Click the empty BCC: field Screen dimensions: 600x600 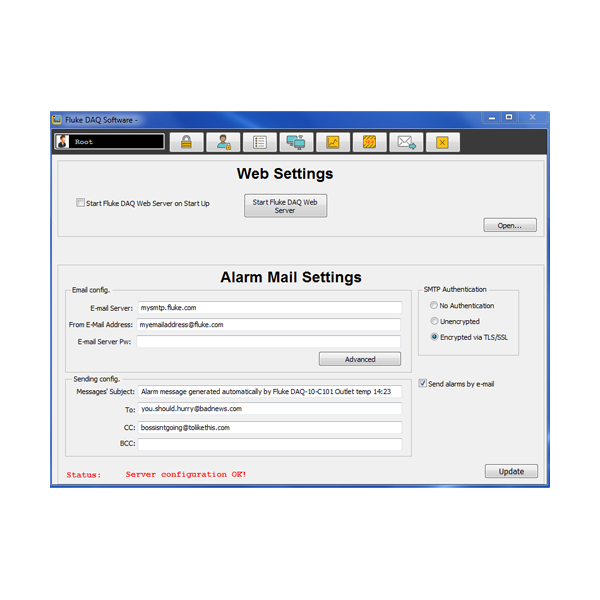[270, 444]
